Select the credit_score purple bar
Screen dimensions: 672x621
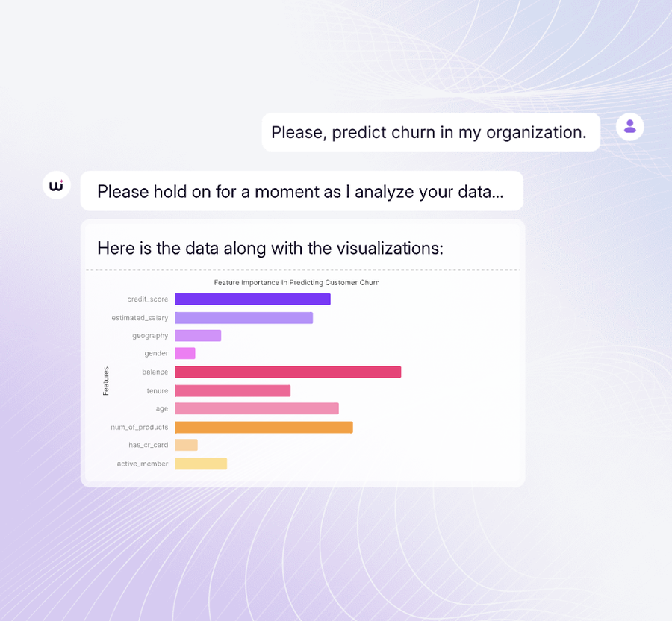point(253,299)
